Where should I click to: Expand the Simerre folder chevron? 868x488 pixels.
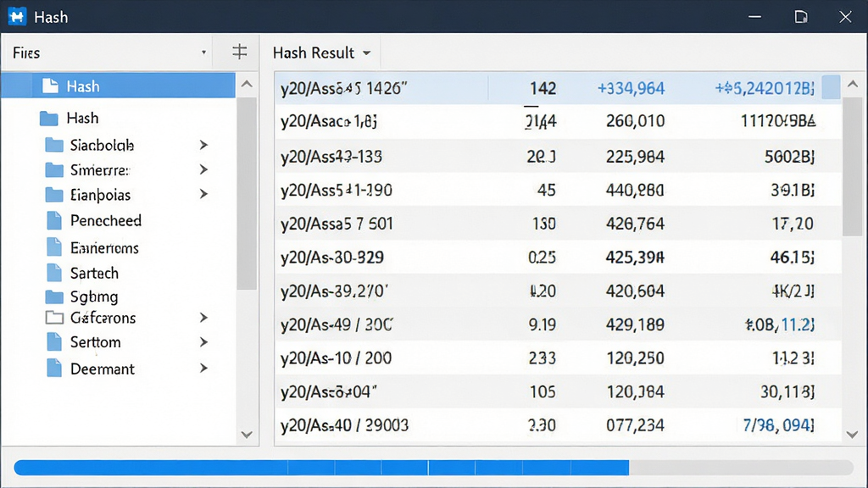tap(203, 169)
